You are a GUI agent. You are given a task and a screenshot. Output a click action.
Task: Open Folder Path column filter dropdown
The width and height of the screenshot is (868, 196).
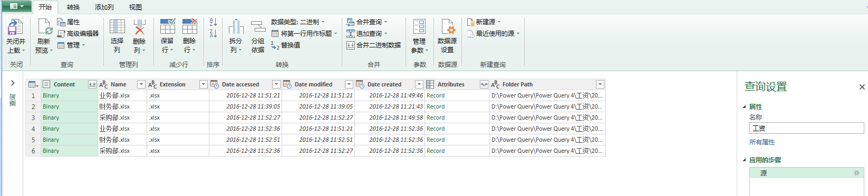point(600,84)
